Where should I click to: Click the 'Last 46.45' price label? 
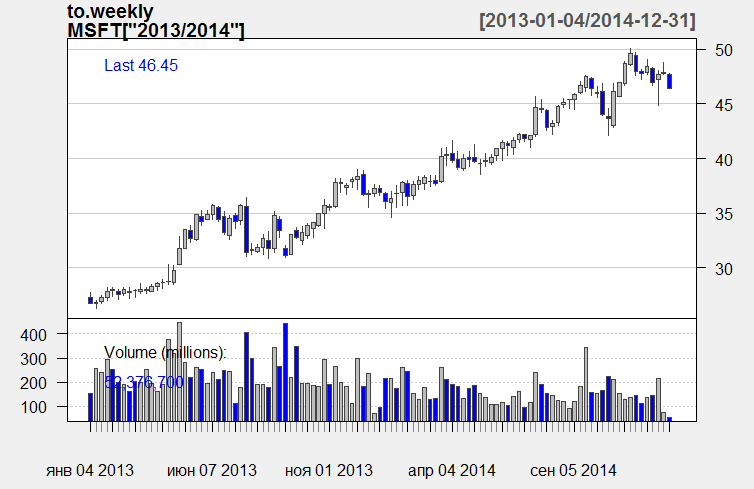pos(141,65)
